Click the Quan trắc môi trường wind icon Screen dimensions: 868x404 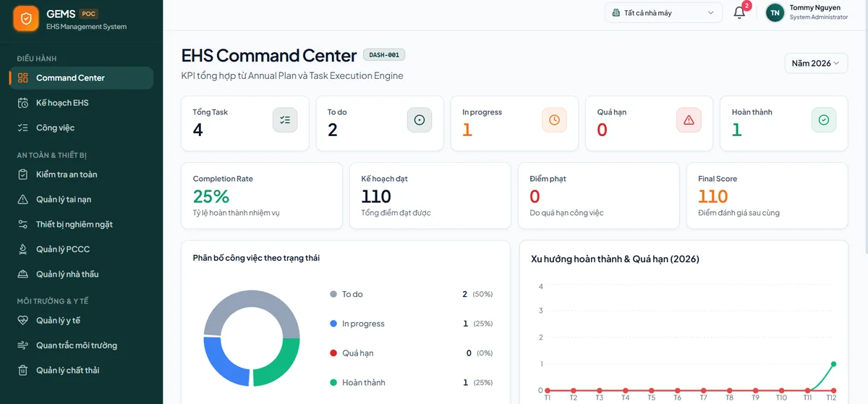(23, 345)
